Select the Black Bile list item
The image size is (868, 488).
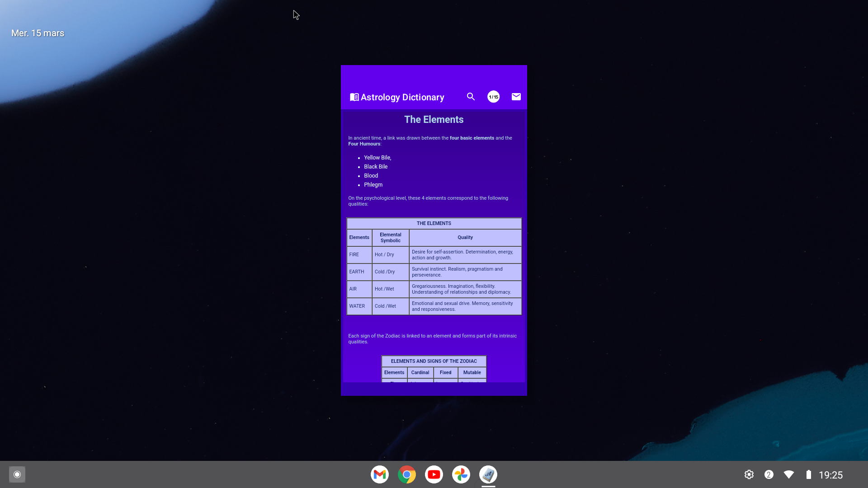pyautogui.click(x=376, y=167)
